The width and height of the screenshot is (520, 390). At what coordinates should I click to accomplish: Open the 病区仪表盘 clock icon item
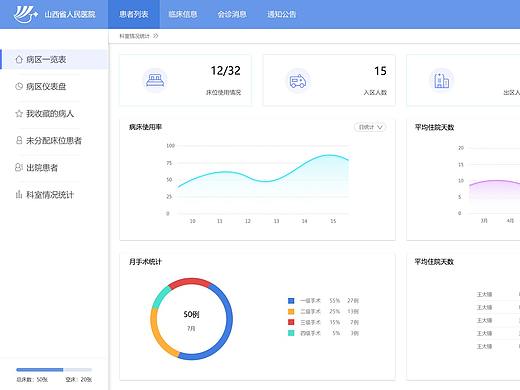click(19, 86)
